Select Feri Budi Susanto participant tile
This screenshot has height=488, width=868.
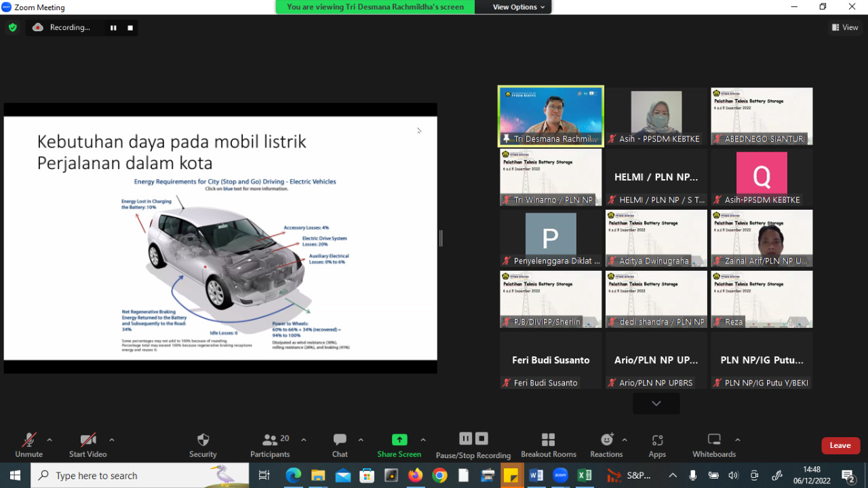551,360
